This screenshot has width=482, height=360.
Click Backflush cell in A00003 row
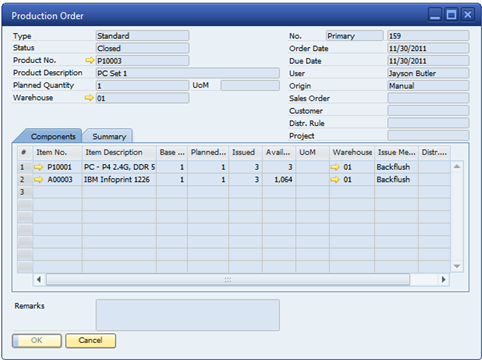pyautogui.click(x=396, y=180)
